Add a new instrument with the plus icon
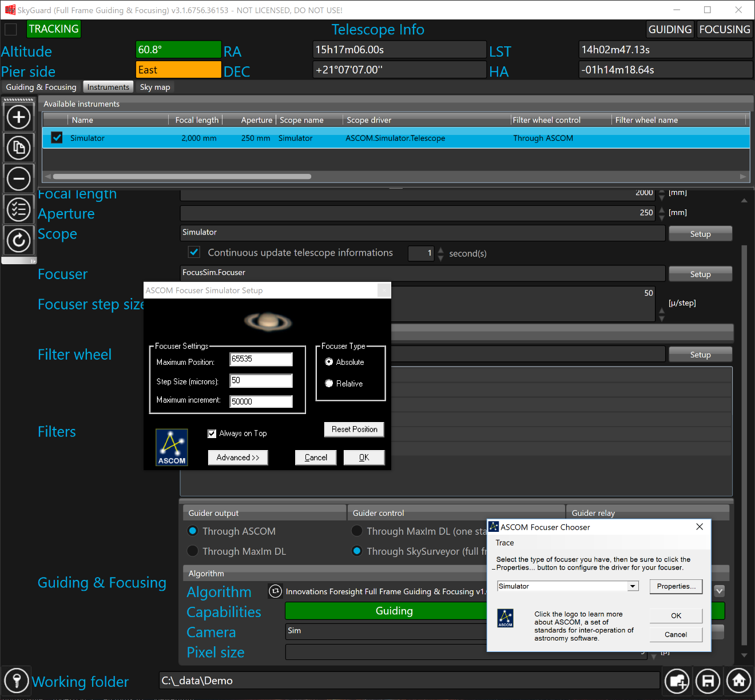Viewport: 755px width, 700px height. click(18, 117)
